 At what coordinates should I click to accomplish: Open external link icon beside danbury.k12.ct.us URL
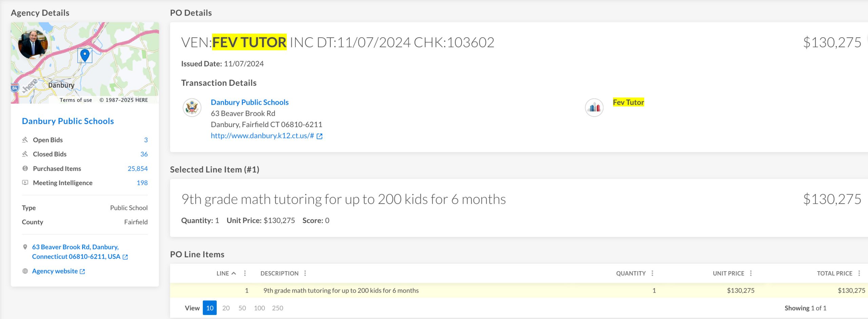[319, 136]
